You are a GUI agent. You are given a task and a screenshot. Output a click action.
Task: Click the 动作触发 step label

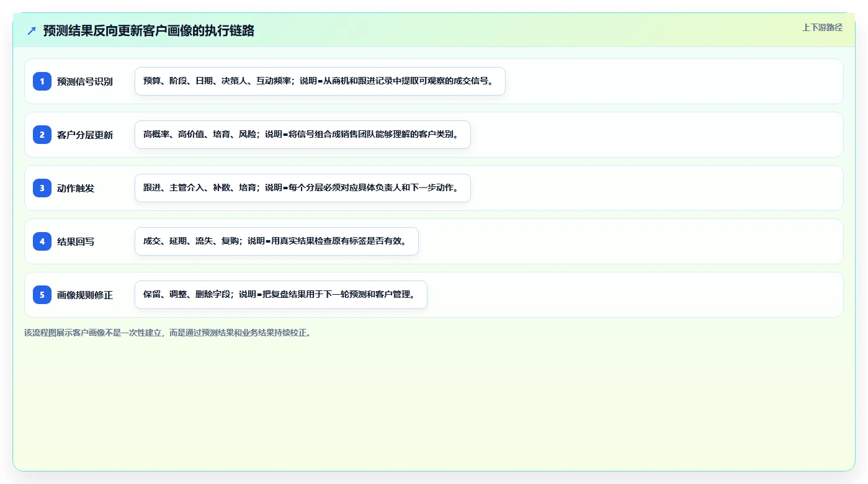point(76,188)
